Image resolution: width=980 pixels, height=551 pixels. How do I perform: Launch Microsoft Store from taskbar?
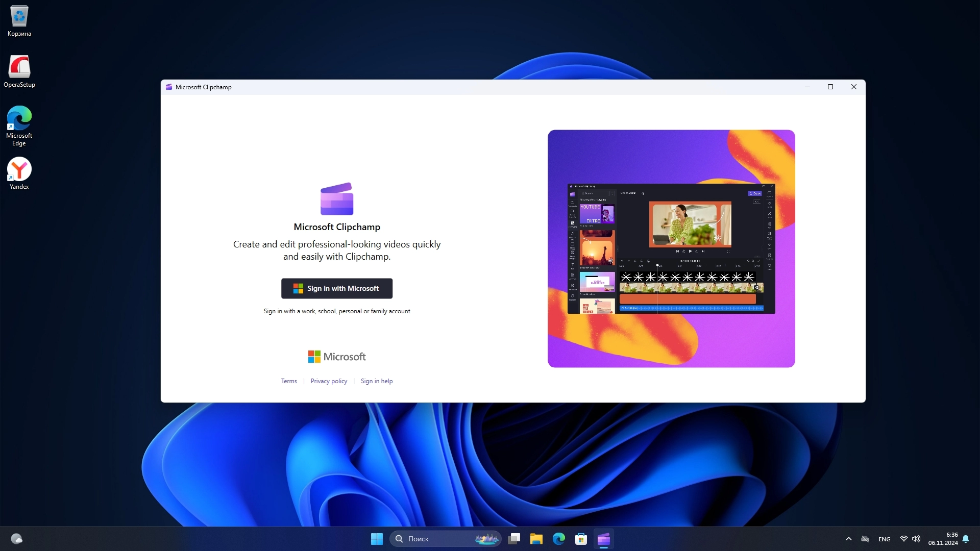(x=581, y=539)
